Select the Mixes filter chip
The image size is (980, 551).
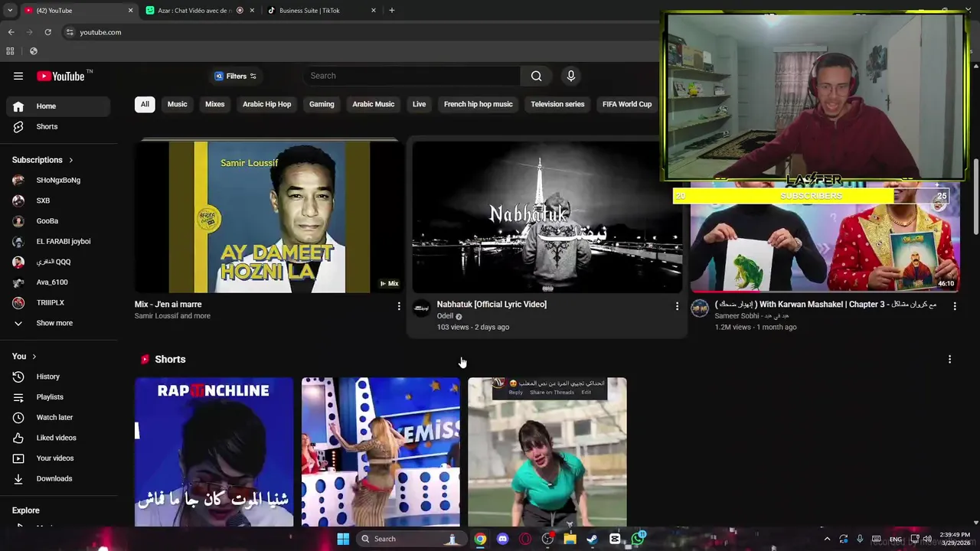pos(215,104)
